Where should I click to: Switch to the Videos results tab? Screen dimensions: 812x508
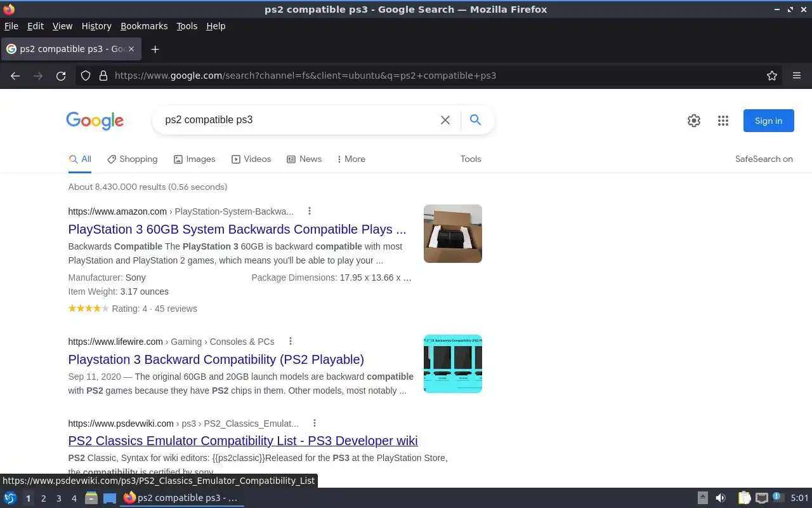(x=251, y=159)
